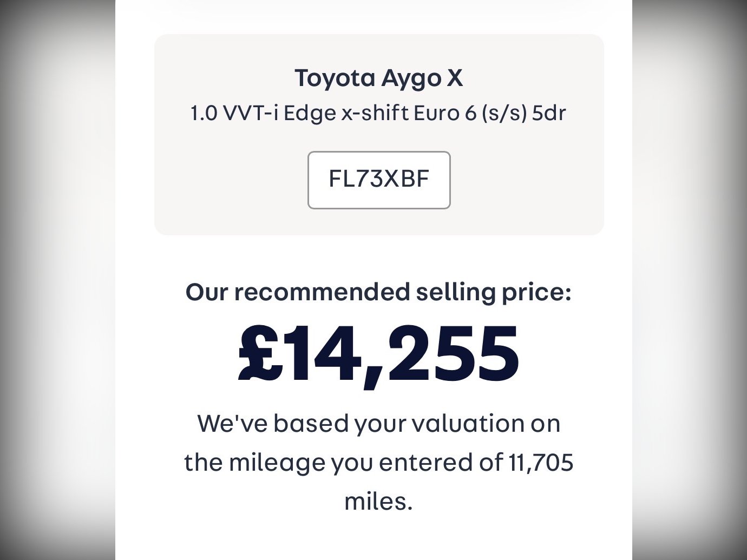Click the word "recommended" in the heading
747x560 pixels.
coord(322,292)
